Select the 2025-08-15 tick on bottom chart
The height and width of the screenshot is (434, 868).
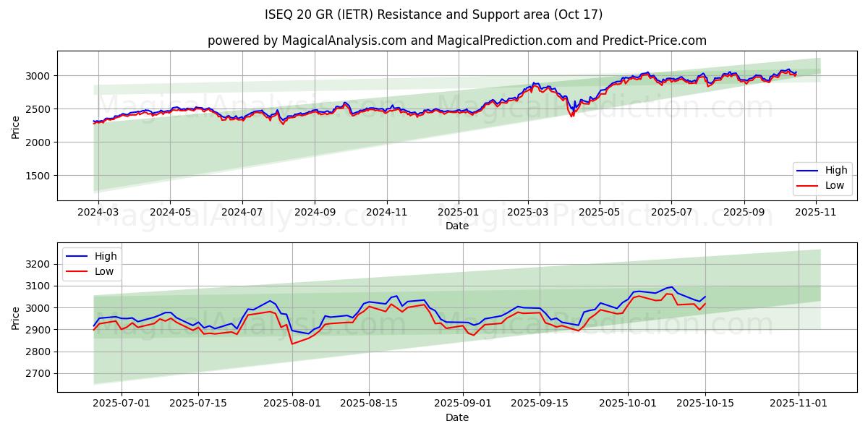369,404
